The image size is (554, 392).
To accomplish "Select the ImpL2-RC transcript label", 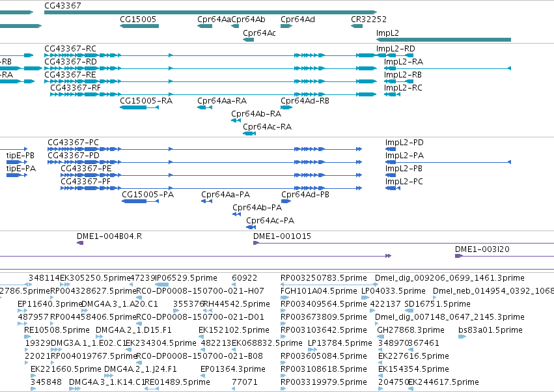I will 403,88.
